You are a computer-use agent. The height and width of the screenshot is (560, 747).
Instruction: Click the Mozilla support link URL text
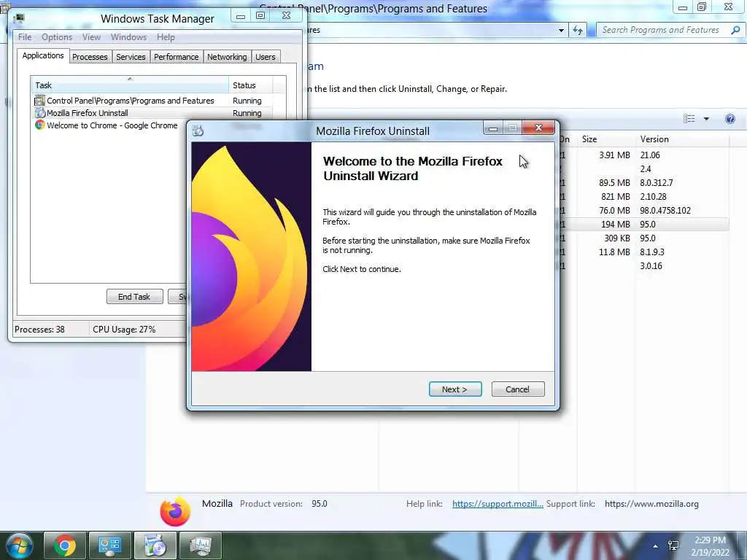[x=651, y=504]
